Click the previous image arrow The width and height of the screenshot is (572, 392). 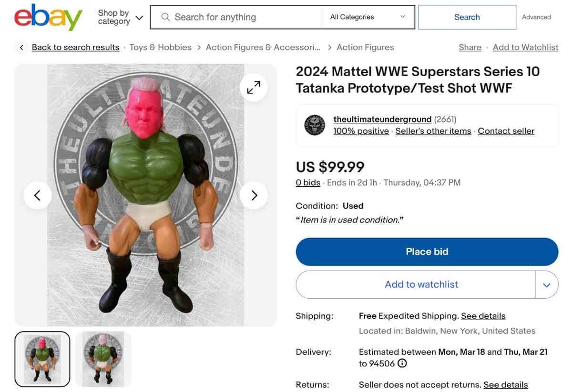38,195
